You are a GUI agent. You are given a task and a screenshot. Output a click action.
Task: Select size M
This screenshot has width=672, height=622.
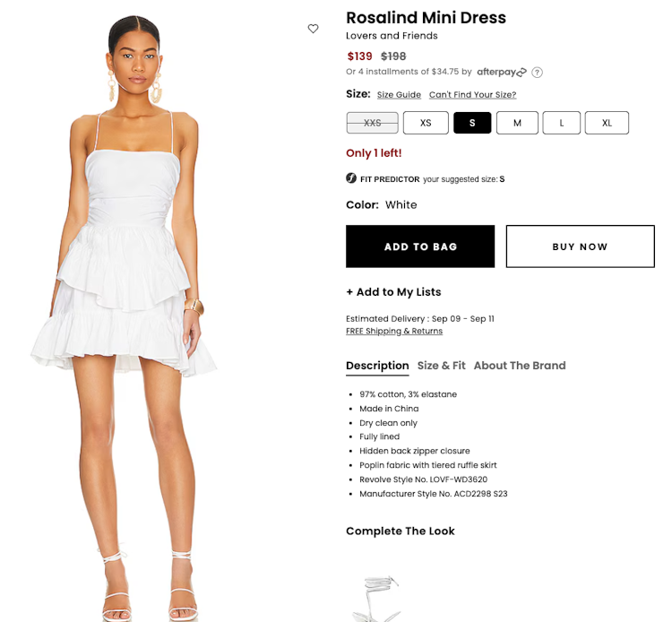pos(517,123)
